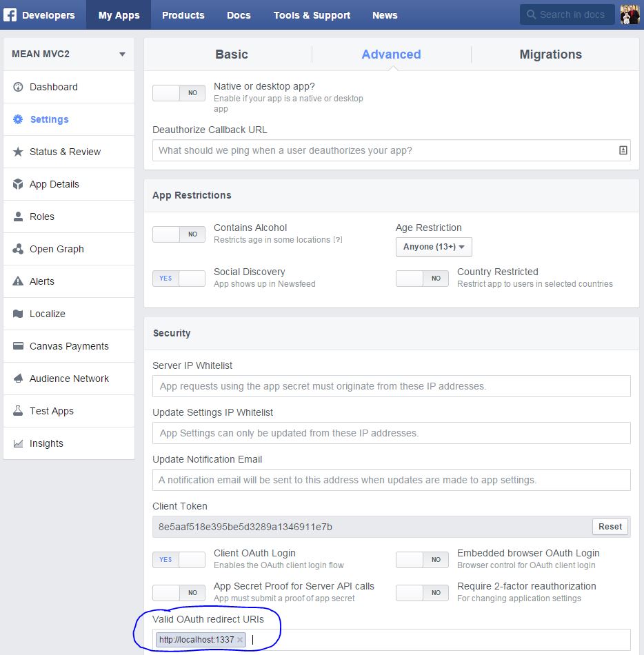Image resolution: width=644 pixels, height=655 pixels.
Task: Open the News menu item
Action: pyautogui.click(x=385, y=15)
